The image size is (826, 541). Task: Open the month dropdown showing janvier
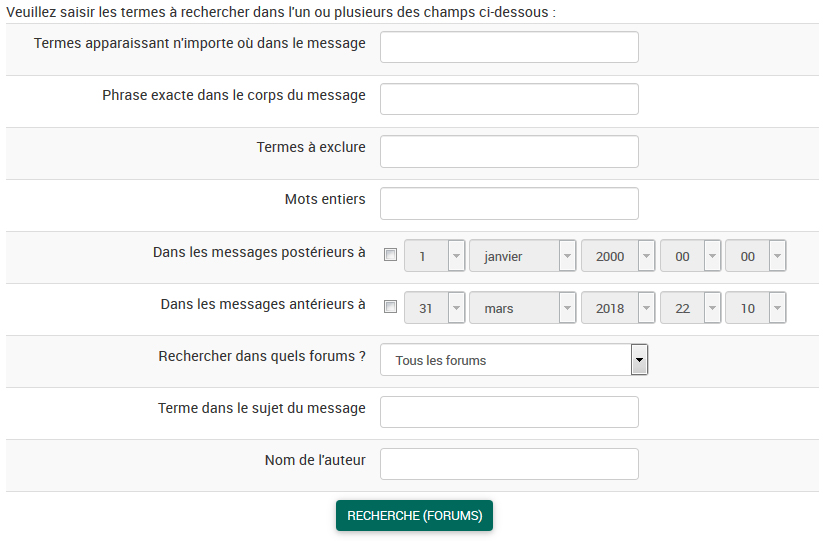[522, 256]
